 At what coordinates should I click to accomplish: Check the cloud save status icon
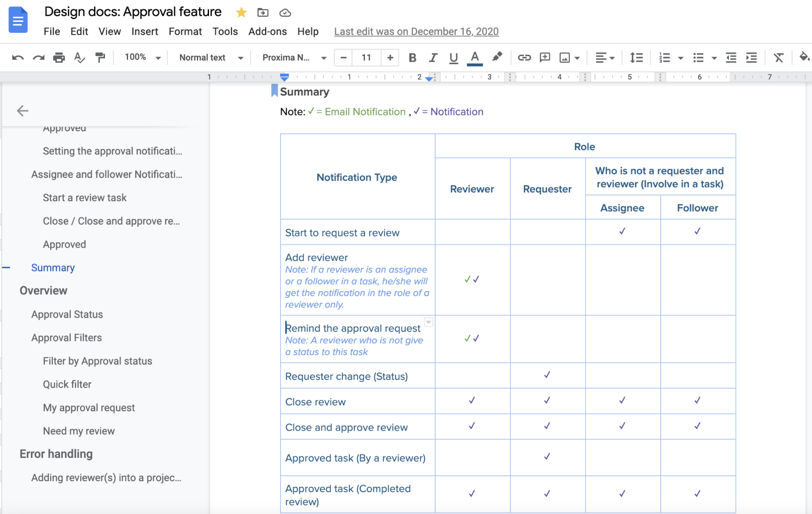pos(285,12)
